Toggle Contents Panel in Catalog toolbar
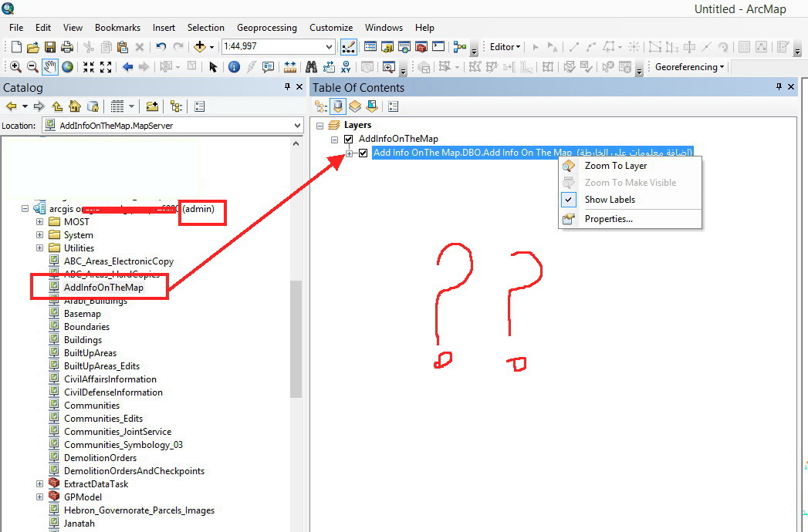This screenshot has width=808, height=532. tap(176, 106)
